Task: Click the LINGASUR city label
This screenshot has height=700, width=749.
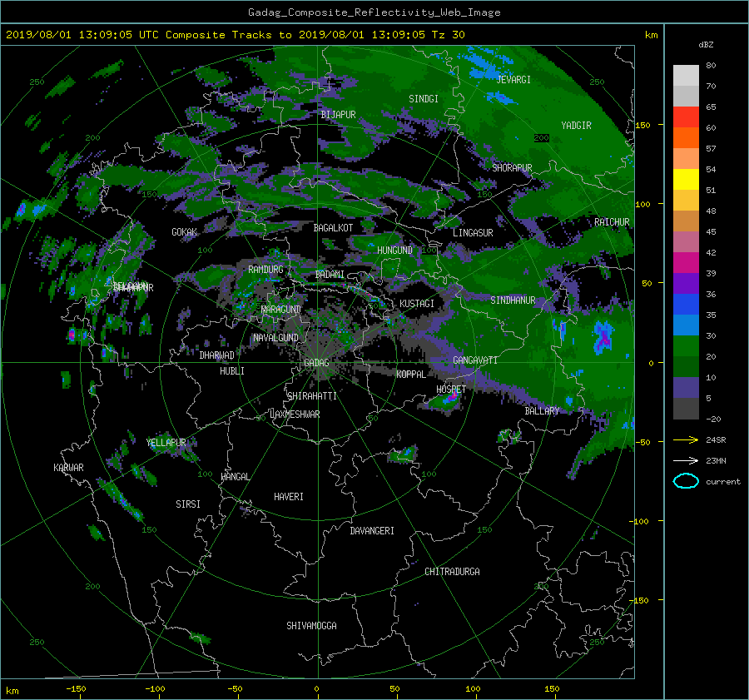Action: 473,233
